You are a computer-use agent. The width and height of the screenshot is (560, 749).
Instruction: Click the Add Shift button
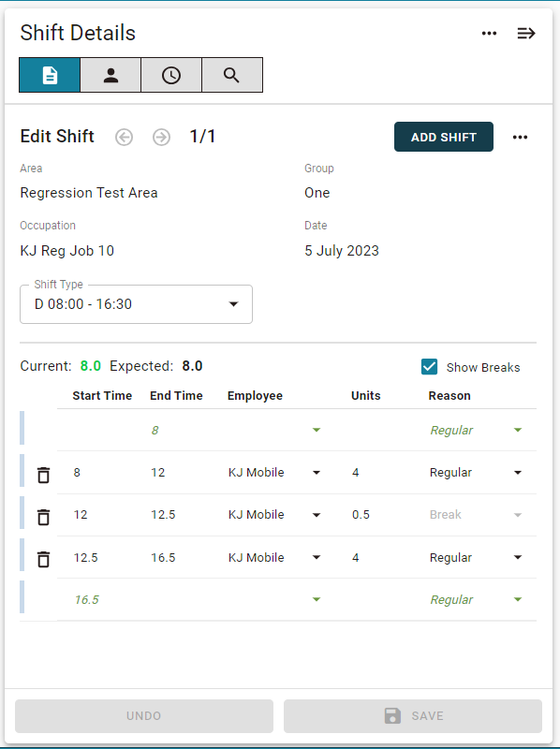pyautogui.click(x=444, y=137)
